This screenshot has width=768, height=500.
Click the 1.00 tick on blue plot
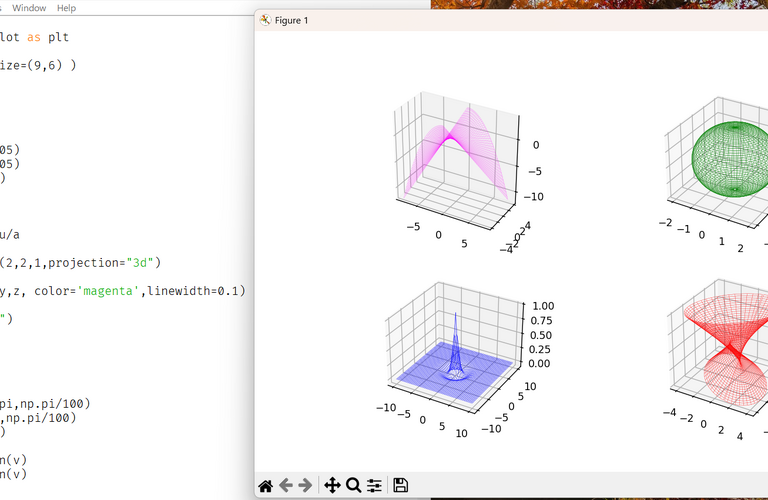pos(543,306)
